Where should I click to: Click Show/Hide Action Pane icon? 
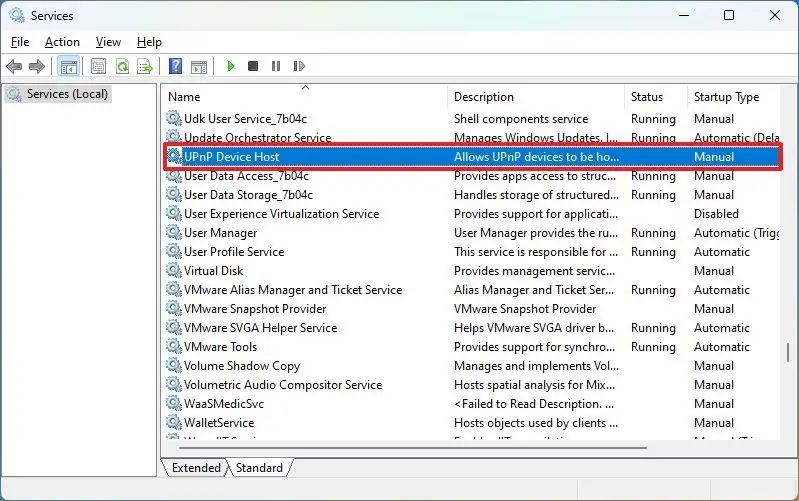pos(199,66)
